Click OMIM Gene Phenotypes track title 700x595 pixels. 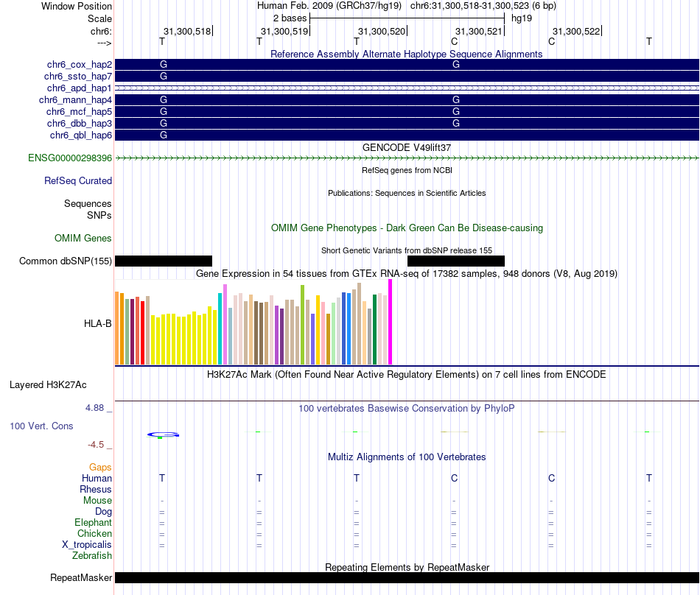[407, 228]
